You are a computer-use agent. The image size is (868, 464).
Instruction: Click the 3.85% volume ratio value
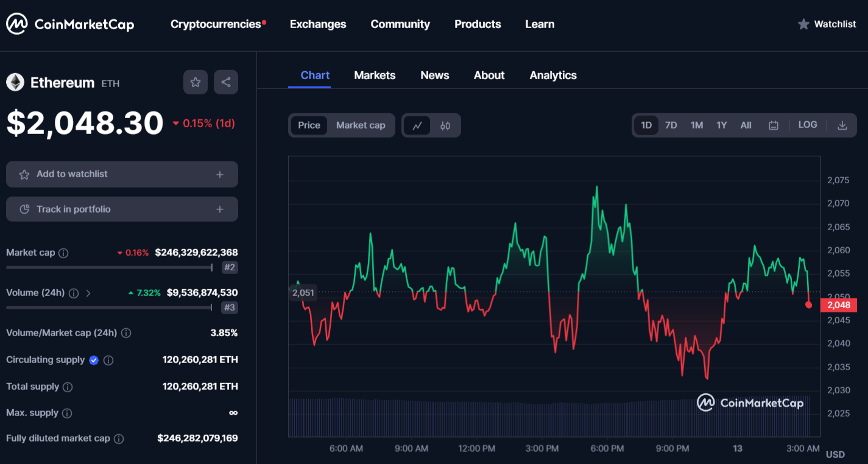pyautogui.click(x=224, y=333)
